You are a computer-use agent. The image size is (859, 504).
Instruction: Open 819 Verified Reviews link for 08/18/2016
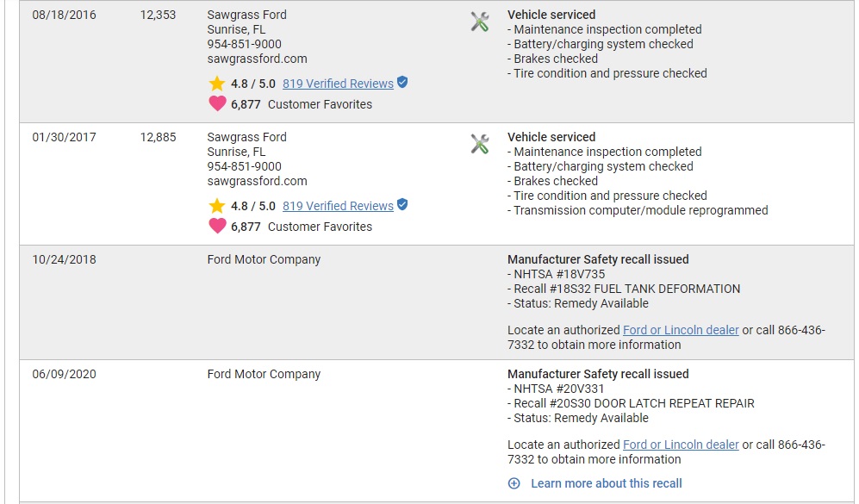click(x=338, y=84)
